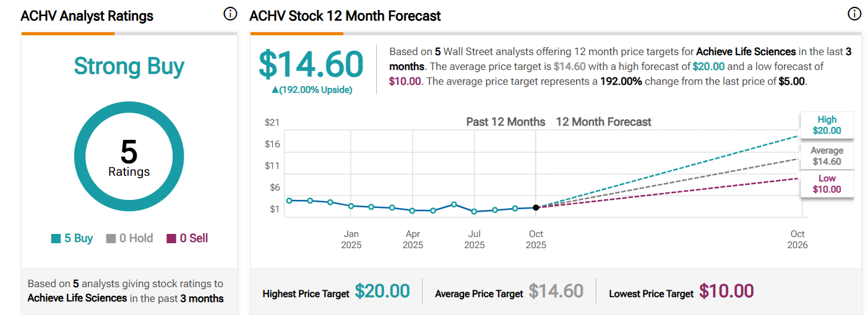
Task: Click the 192.00% Upside indicator
Action: pos(312,90)
